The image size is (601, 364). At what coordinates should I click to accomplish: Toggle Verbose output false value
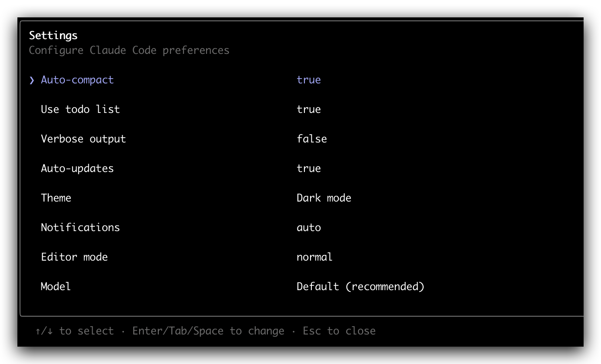click(x=312, y=139)
